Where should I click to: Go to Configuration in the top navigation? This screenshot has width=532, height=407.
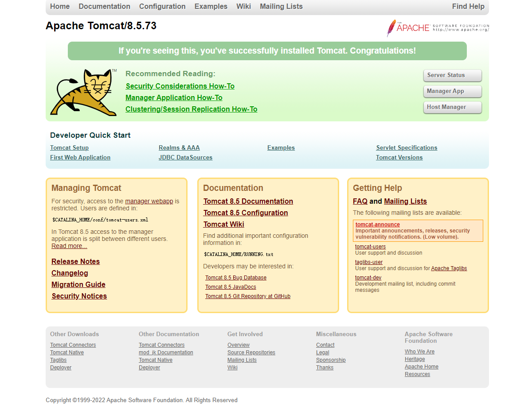162,6
